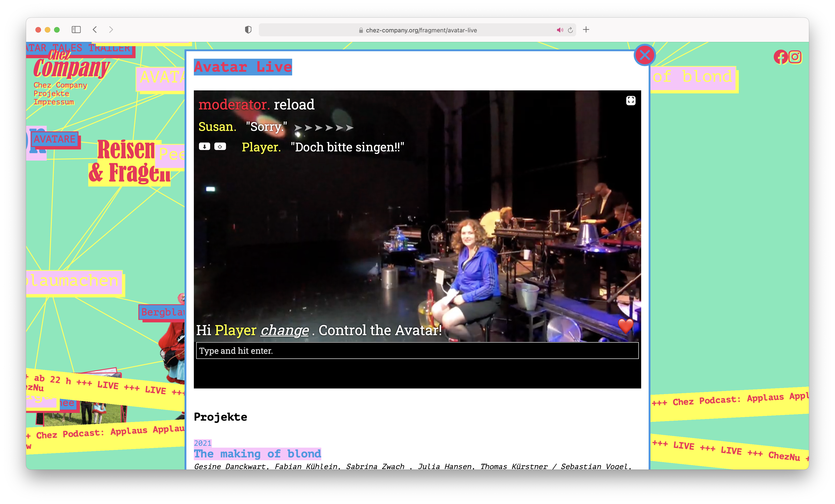This screenshot has height=504, width=835.
Task: Open the Instagram profile icon
Action: pyautogui.click(x=795, y=57)
